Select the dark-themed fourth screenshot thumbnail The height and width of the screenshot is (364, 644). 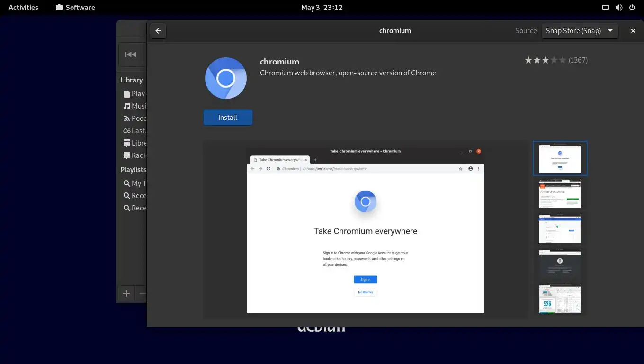(560, 264)
